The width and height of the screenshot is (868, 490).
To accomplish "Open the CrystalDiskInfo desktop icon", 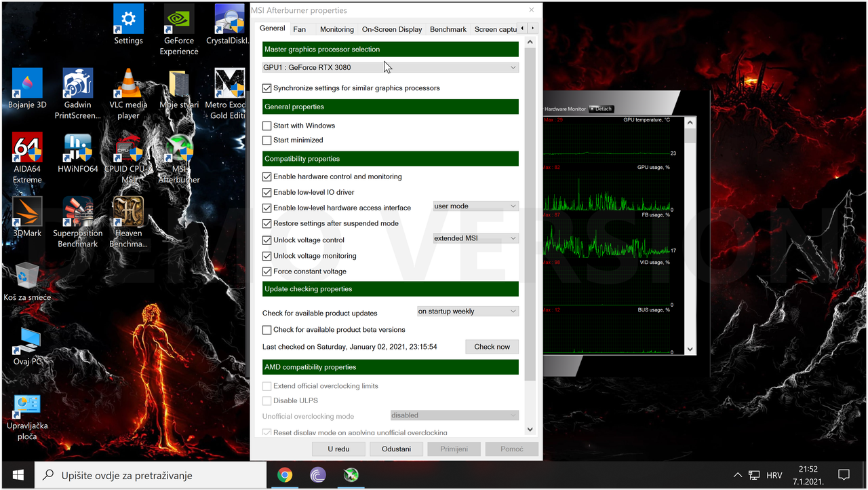I will pyautogui.click(x=229, y=25).
